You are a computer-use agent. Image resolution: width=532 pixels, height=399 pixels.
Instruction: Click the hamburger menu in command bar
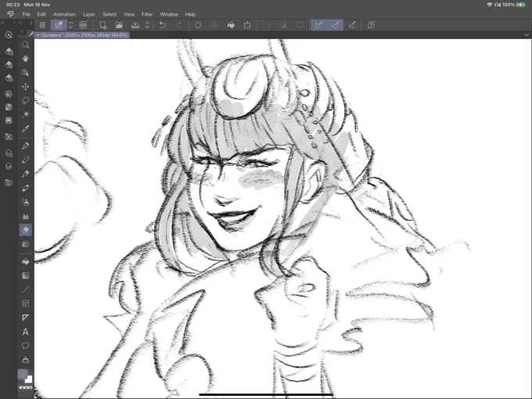(42, 25)
